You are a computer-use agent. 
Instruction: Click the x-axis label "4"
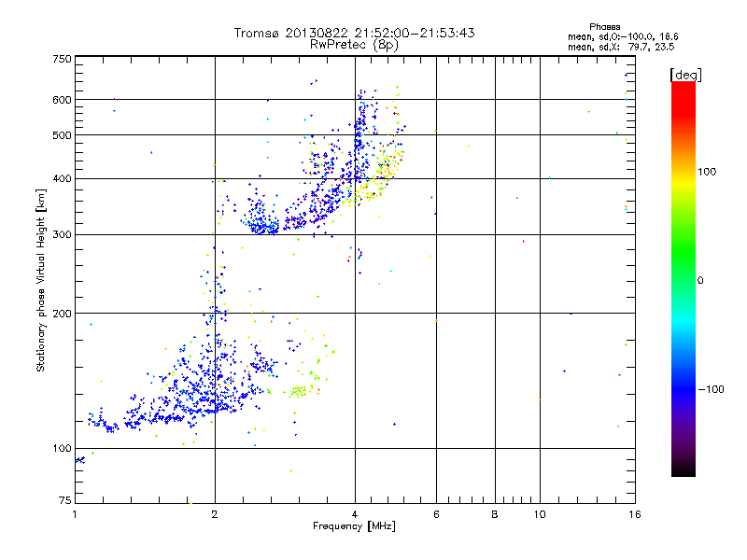coord(355,514)
